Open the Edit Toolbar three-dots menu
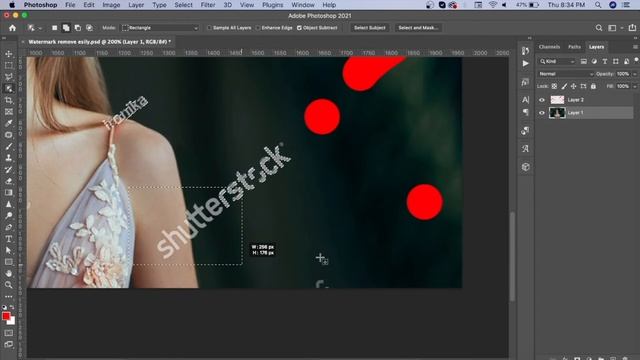Viewport: 640px width, 360px height. point(9,296)
